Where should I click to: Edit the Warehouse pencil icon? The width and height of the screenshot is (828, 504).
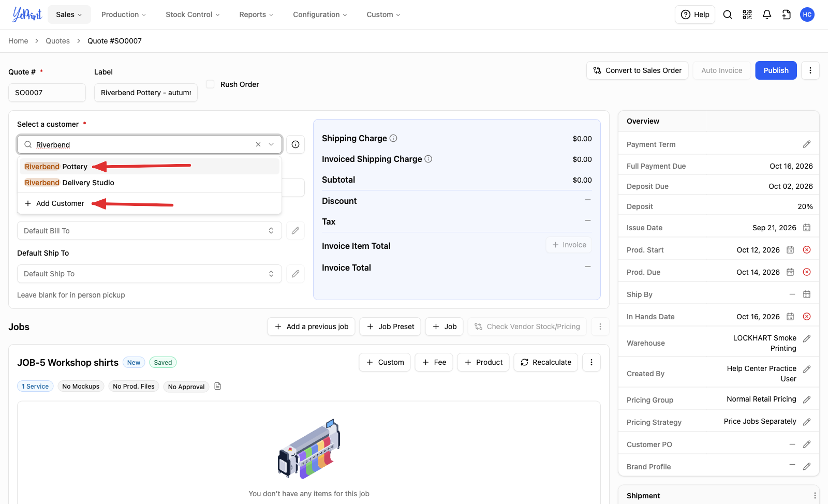[807, 338]
